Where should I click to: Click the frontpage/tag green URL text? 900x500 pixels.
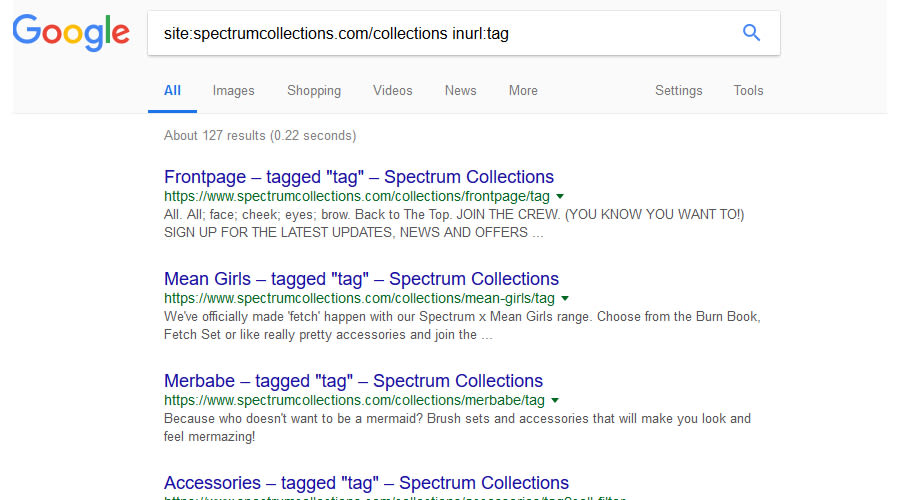(x=356, y=196)
